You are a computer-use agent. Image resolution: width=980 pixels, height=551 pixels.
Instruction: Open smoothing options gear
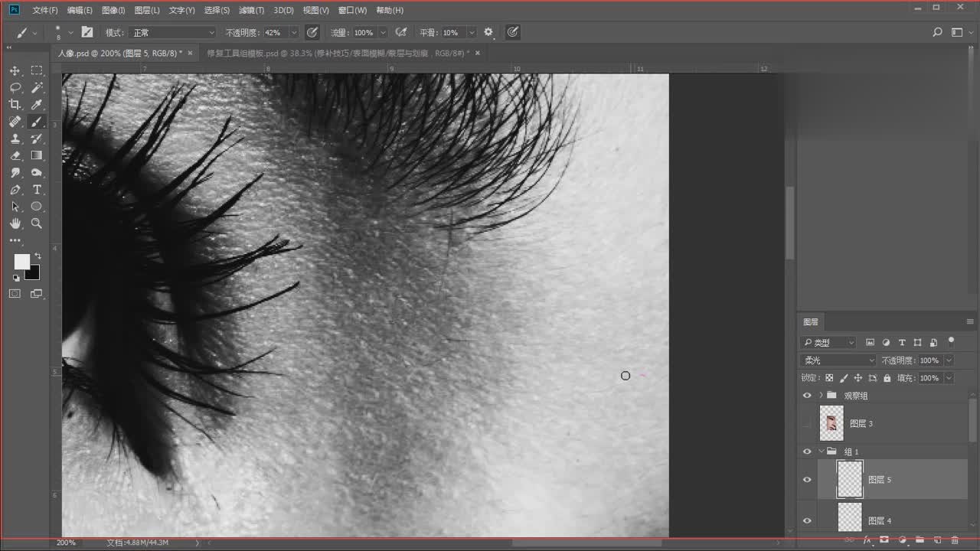tap(488, 33)
